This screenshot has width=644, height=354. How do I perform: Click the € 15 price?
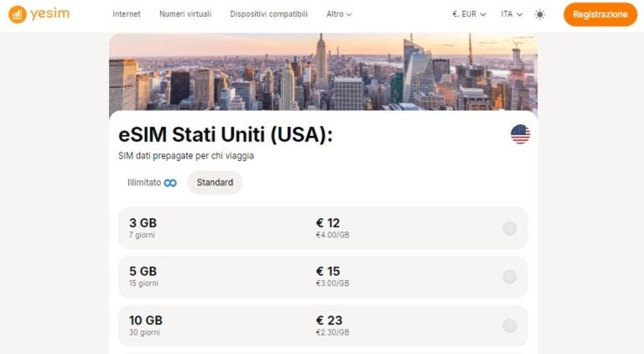328,272
